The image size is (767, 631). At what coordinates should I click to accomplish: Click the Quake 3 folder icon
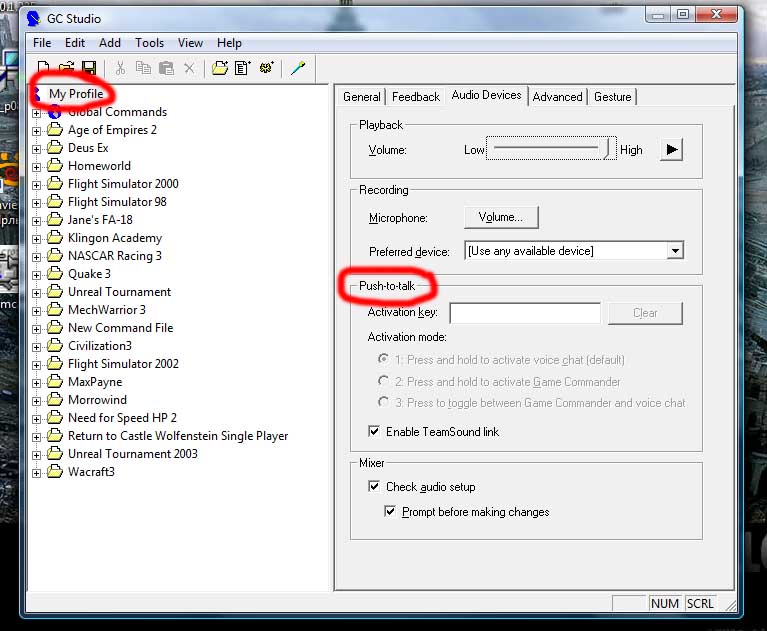coord(55,273)
